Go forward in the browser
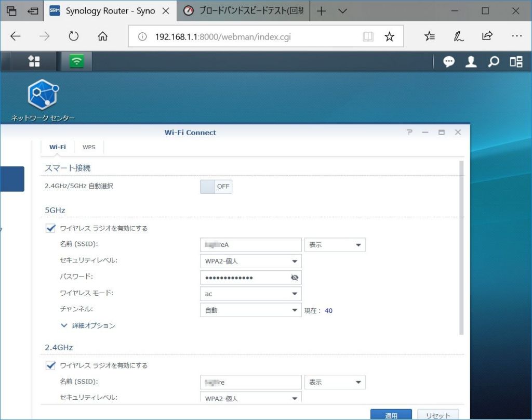The image size is (532, 420). pyautogui.click(x=45, y=36)
